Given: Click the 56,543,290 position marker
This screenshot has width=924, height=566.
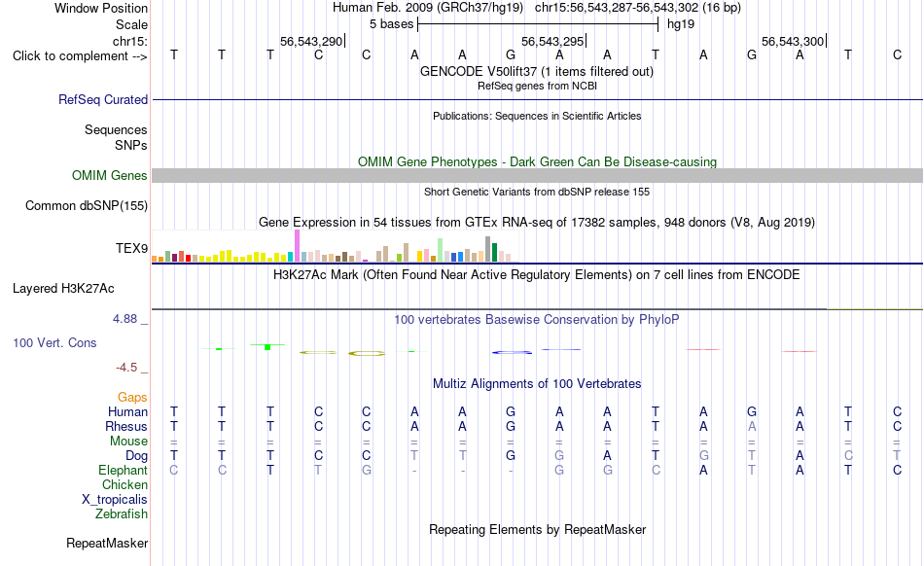Looking at the screenshot, I should pyautogui.click(x=311, y=41).
